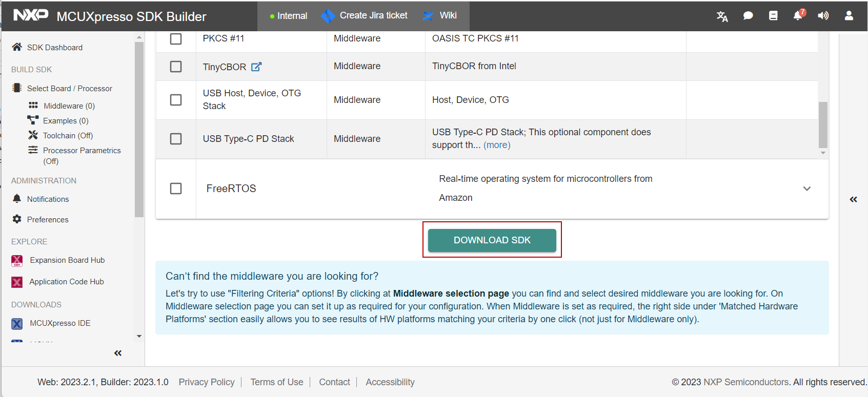Open Expansion Board Hub link

pyautogui.click(x=67, y=260)
